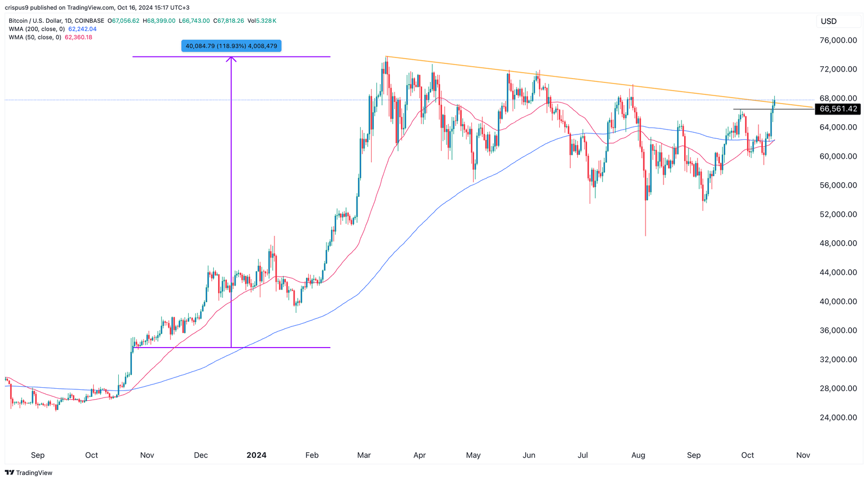Click the Jul label on time axis
The width and height of the screenshot is (868, 481).
click(583, 456)
